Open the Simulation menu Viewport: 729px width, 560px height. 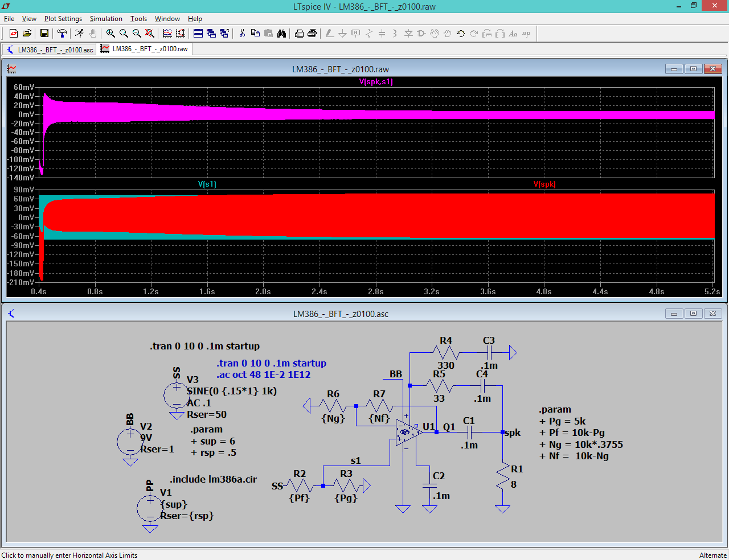point(106,19)
